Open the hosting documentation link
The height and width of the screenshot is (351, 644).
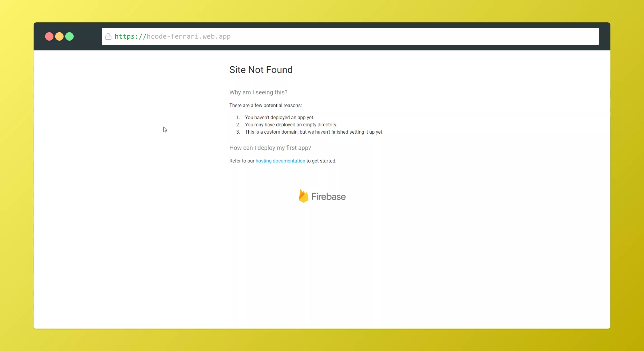(280, 161)
